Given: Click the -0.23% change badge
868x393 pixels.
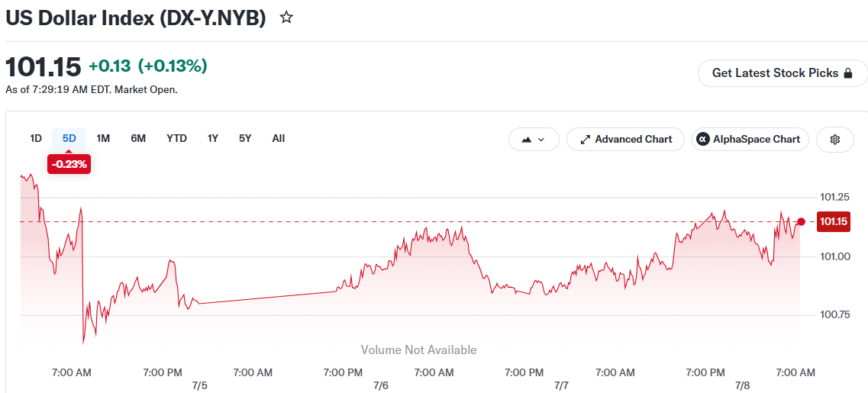Looking at the screenshot, I should 69,164.
